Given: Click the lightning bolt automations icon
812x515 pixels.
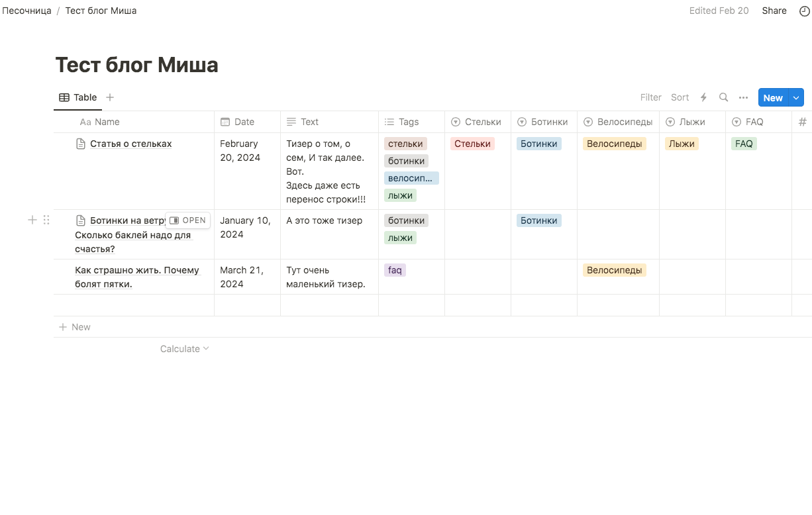Looking at the screenshot, I should [x=703, y=97].
